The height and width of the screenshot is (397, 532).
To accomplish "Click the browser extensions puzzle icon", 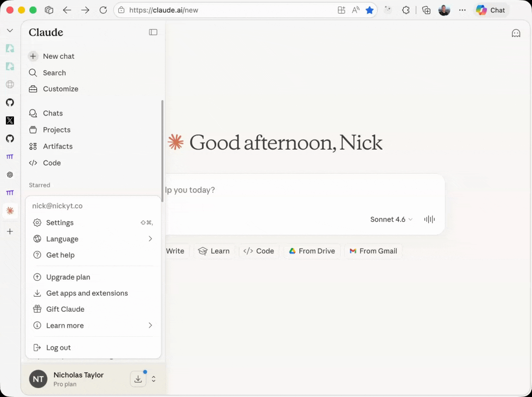I will click(406, 10).
